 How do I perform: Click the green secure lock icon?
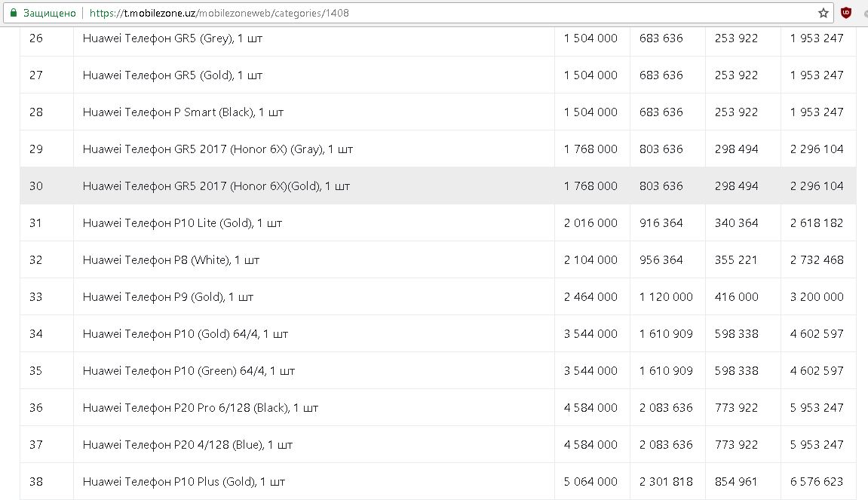point(13,13)
